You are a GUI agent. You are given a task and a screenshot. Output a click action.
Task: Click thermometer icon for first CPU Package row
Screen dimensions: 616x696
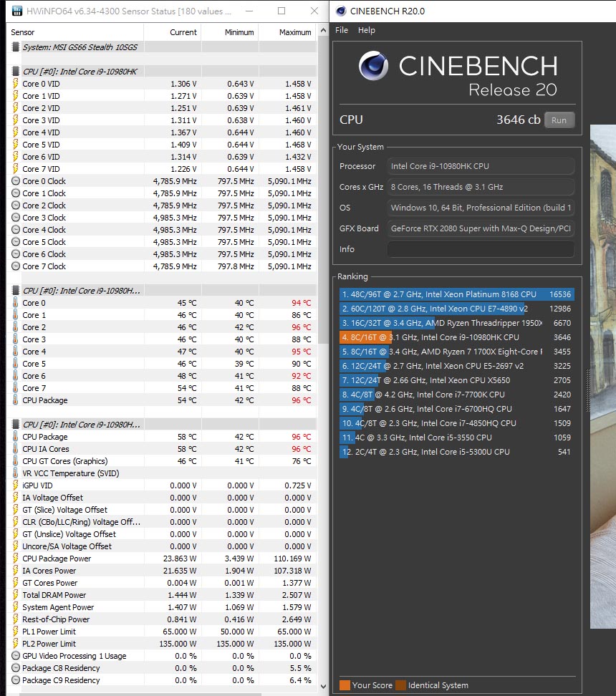click(16, 400)
